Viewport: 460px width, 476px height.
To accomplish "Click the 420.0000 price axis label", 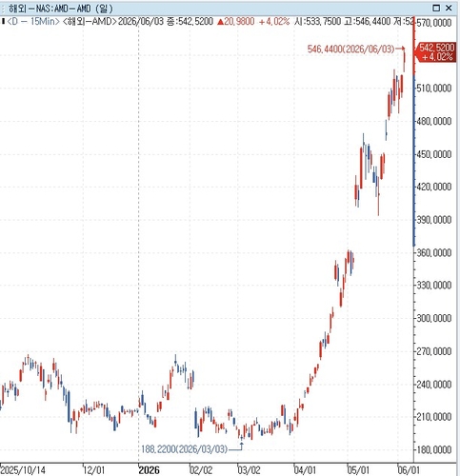I will (x=434, y=187).
